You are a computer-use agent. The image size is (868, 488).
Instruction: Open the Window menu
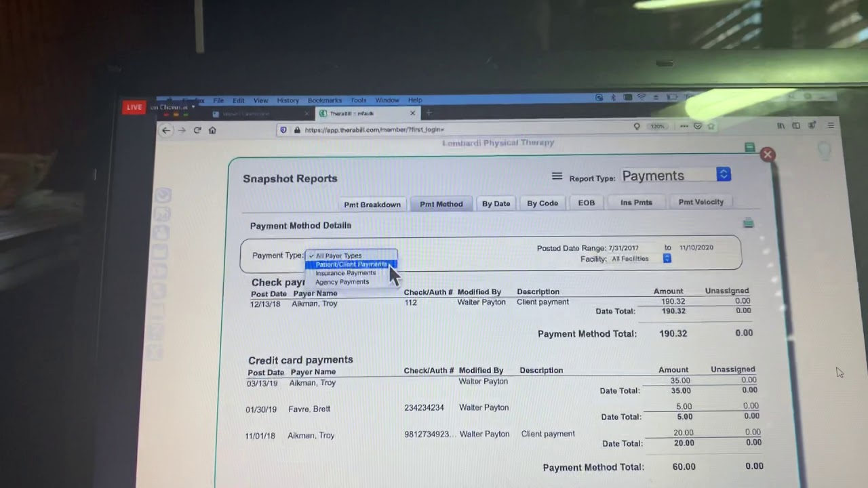click(387, 100)
